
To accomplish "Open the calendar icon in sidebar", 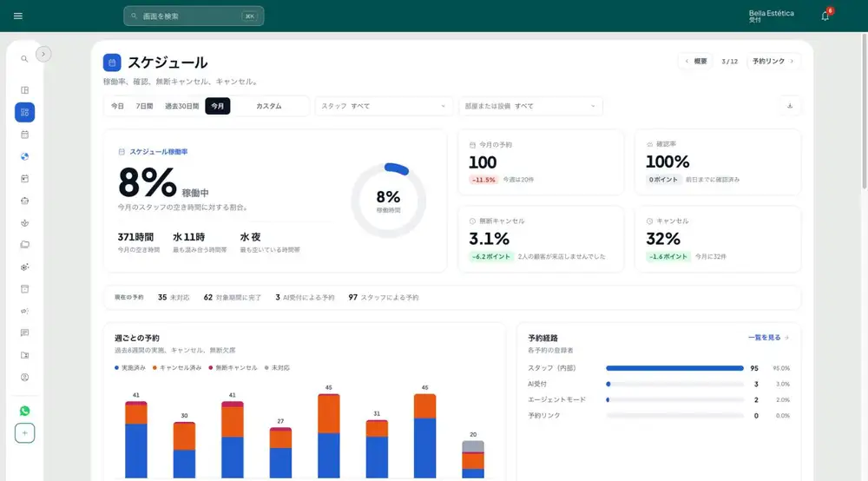I will coord(25,135).
